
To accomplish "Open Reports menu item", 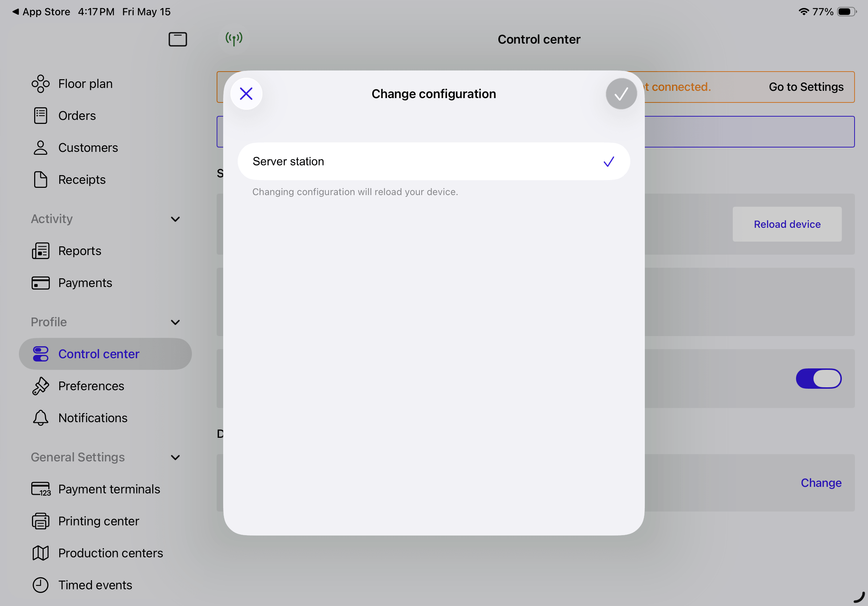I will [105, 251].
